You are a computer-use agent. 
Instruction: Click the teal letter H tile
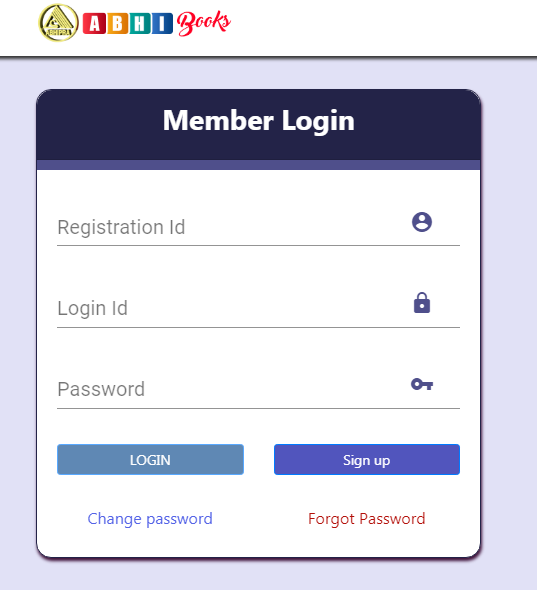140,24
